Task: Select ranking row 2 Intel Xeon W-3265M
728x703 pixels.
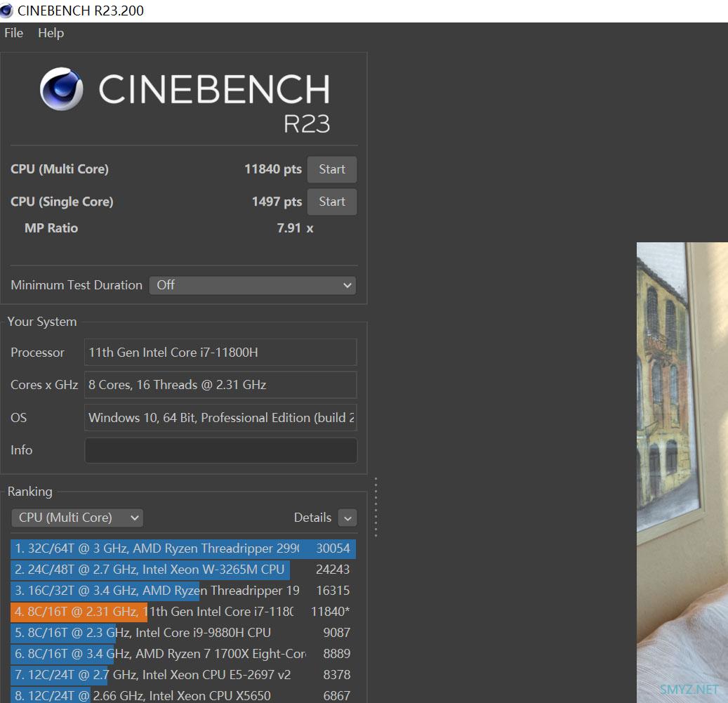Action: pyautogui.click(x=183, y=570)
